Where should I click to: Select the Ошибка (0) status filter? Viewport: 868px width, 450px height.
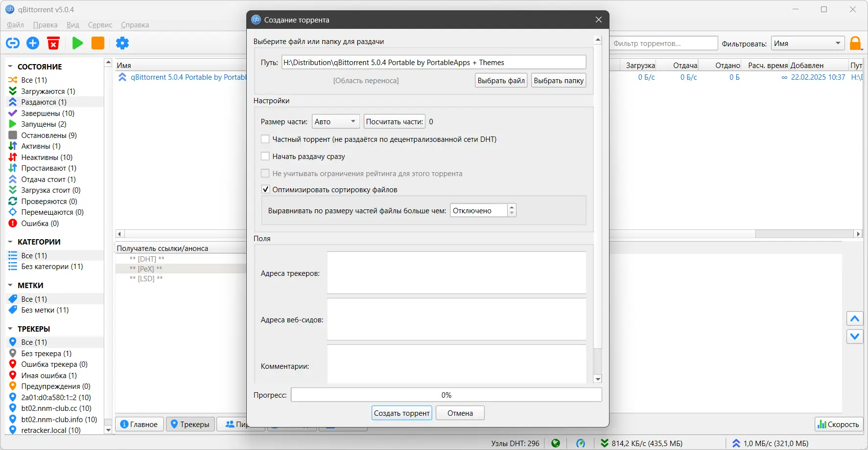[x=40, y=223]
